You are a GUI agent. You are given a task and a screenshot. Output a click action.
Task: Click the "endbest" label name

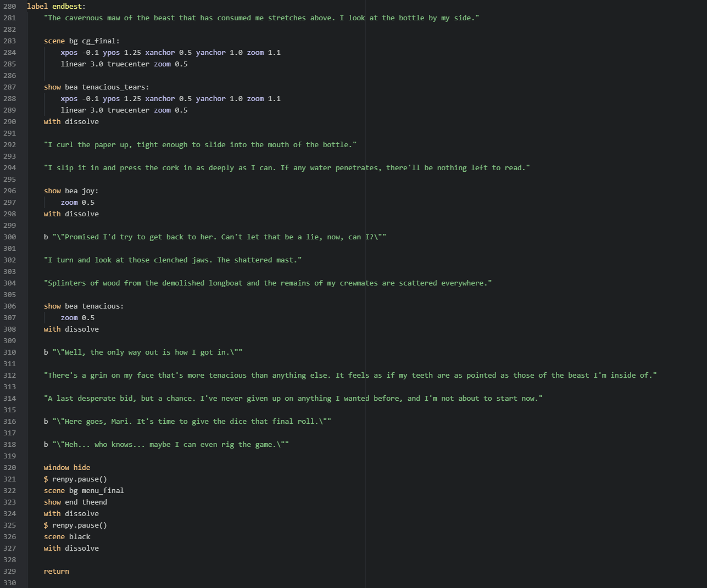(69, 6)
